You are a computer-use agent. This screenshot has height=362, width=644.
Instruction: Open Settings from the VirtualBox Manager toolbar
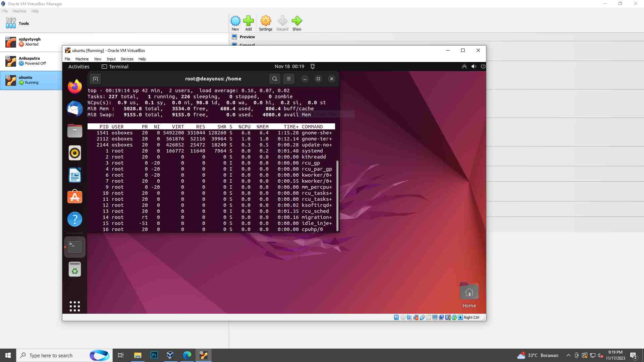tap(265, 23)
